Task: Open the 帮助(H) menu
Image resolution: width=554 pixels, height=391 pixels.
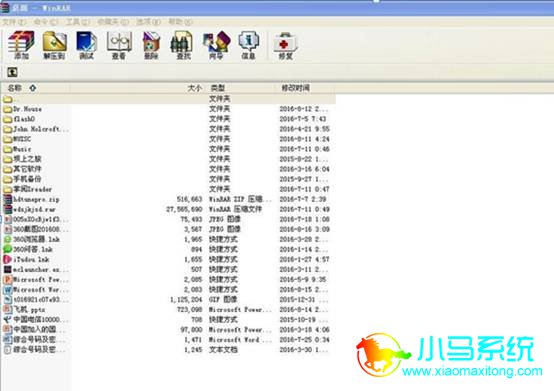Action: point(180,22)
